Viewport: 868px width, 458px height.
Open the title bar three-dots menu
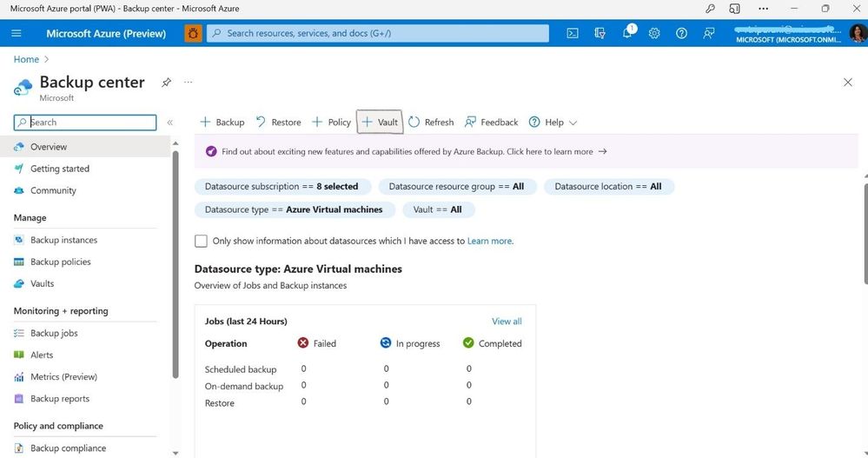[x=764, y=9]
